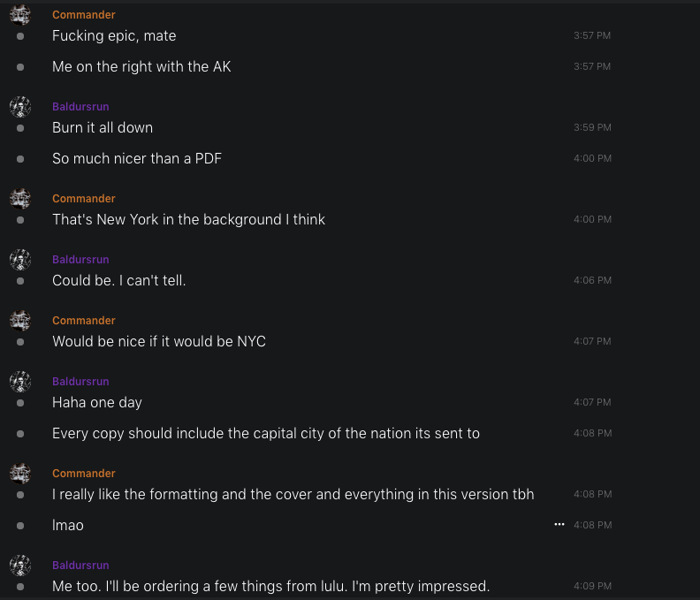The image size is (700, 600).
Task: Click the Baldursrun username above "Burn it all down"
Action: [80, 107]
